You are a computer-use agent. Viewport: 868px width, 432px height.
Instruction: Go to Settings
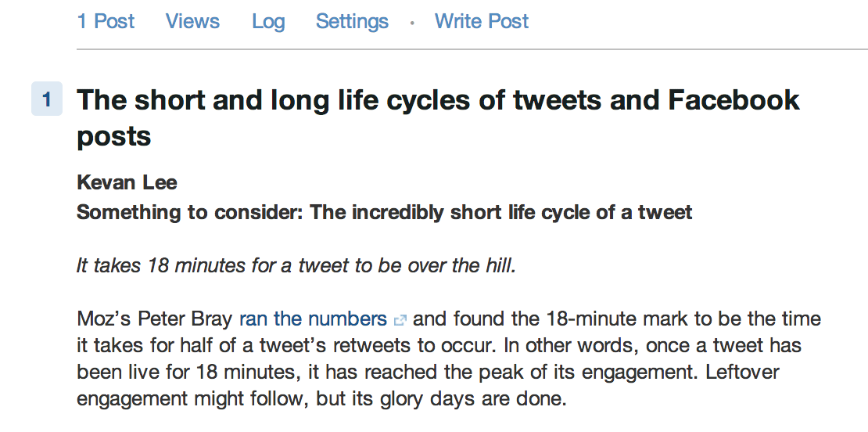click(352, 22)
